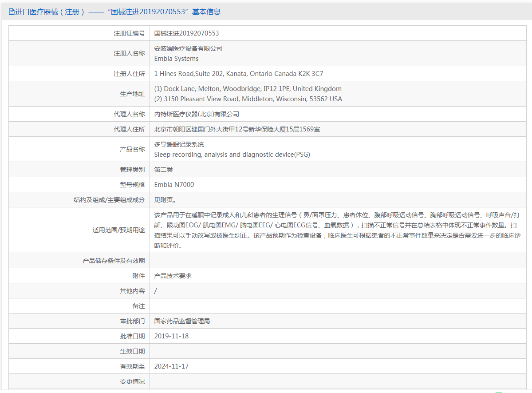532x393 pixels.
Task: Click the 生效日期 label
Action: click(132, 351)
